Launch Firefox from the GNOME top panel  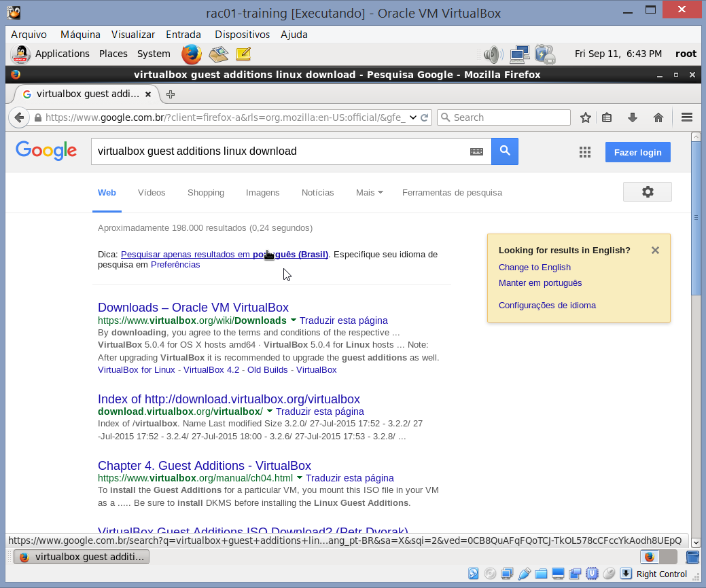tap(192, 54)
